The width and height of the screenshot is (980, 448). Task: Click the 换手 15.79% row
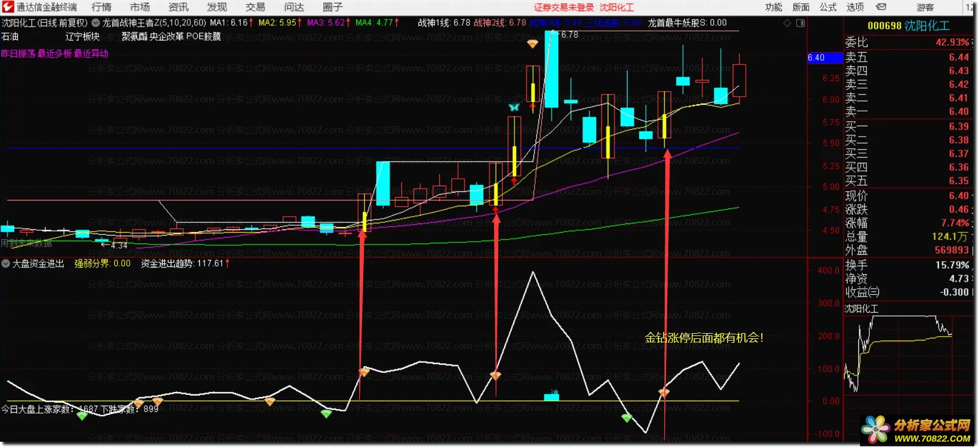907,265
